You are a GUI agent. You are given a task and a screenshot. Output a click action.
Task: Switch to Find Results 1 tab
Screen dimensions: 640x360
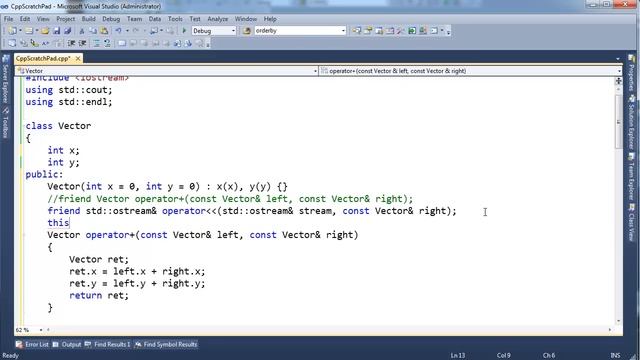pos(107,344)
